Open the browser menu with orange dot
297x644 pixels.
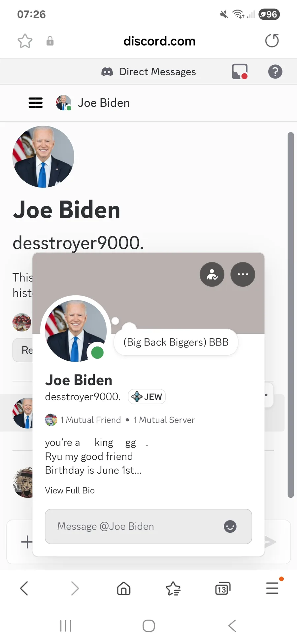pos(273,588)
